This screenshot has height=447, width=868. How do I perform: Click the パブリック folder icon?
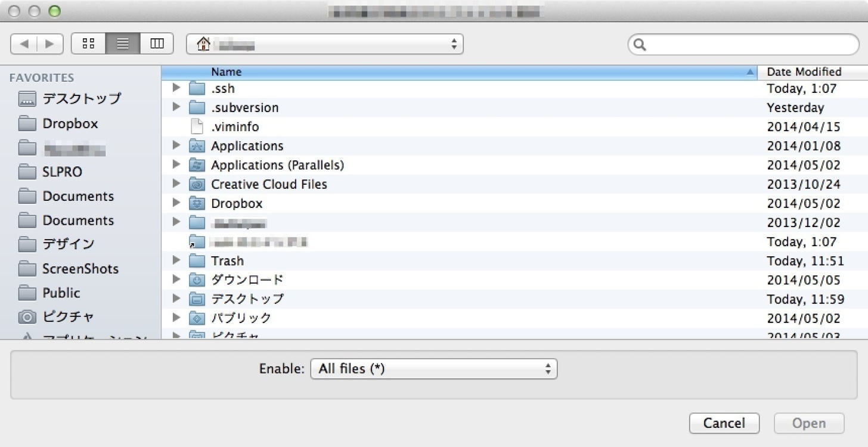click(x=197, y=318)
